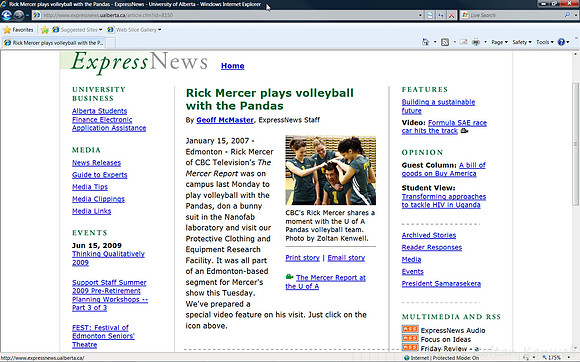The image size is (580, 362).
Task: Click the browser Forward arrow button
Action: click(19, 15)
